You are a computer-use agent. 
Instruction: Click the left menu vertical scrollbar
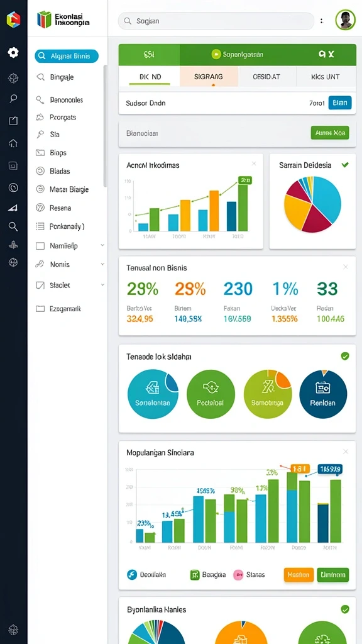click(x=105, y=126)
